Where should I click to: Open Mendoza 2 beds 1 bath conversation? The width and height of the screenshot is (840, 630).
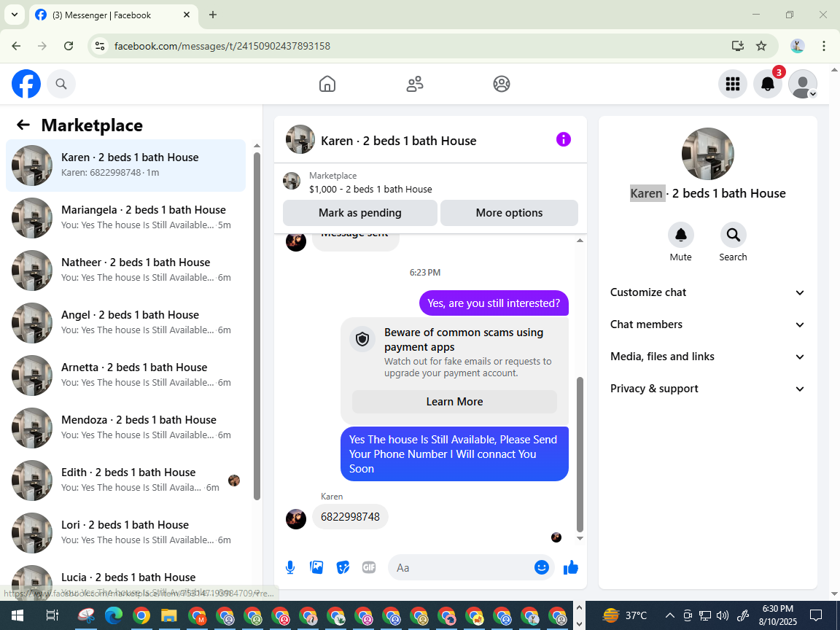[x=126, y=428]
